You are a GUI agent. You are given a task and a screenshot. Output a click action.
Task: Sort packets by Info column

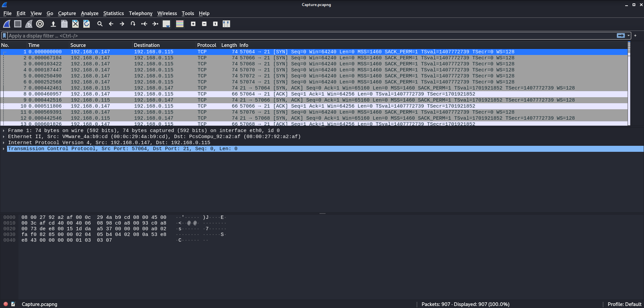click(x=433, y=45)
